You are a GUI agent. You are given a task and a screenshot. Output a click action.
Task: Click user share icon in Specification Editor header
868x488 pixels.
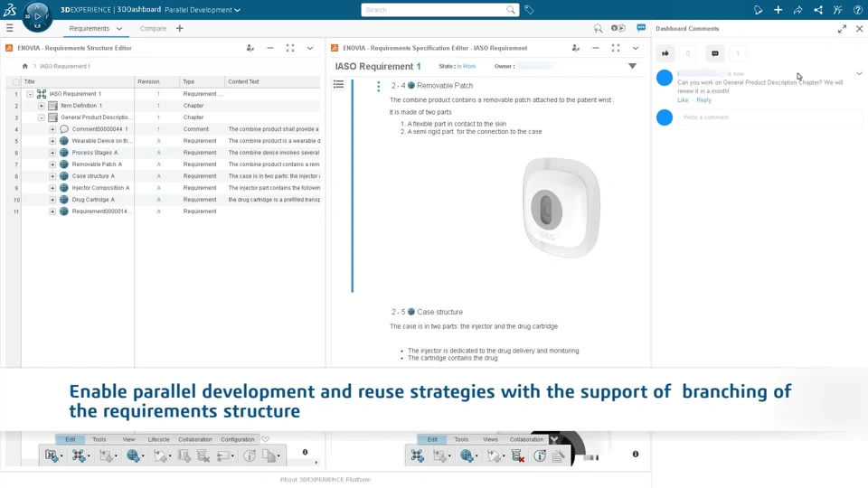tap(576, 48)
